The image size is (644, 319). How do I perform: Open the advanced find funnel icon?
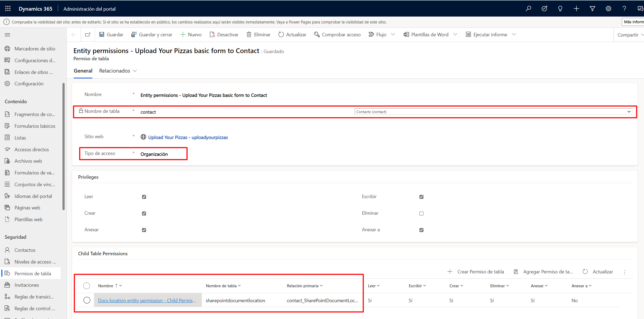(592, 9)
